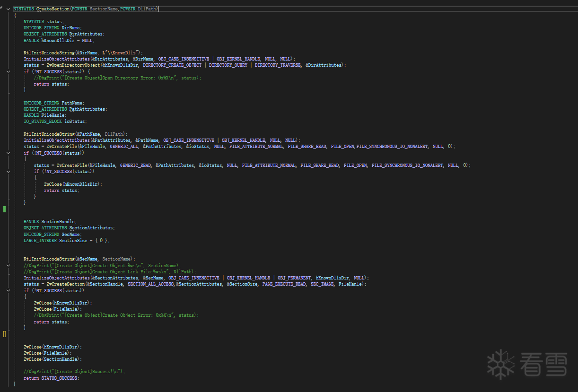
Task: Click the 'return STATUS_SUCCESS;' line
Action: pyautogui.click(x=52, y=378)
